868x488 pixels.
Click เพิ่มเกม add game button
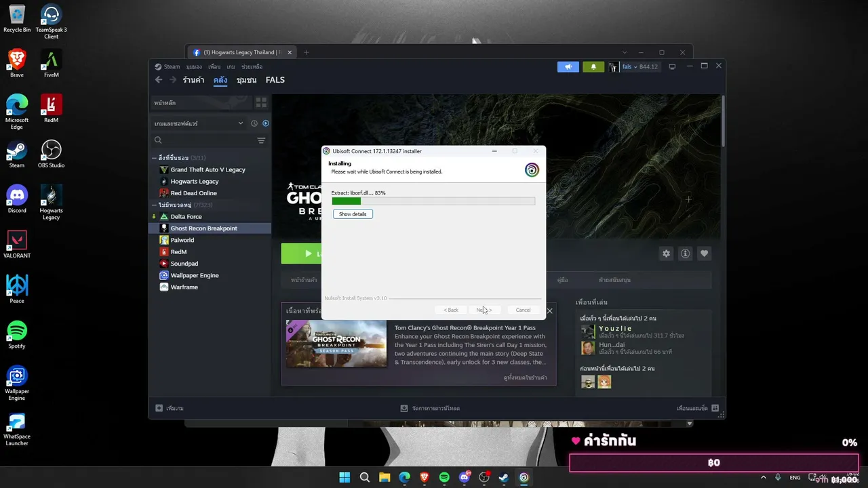coord(170,408)
